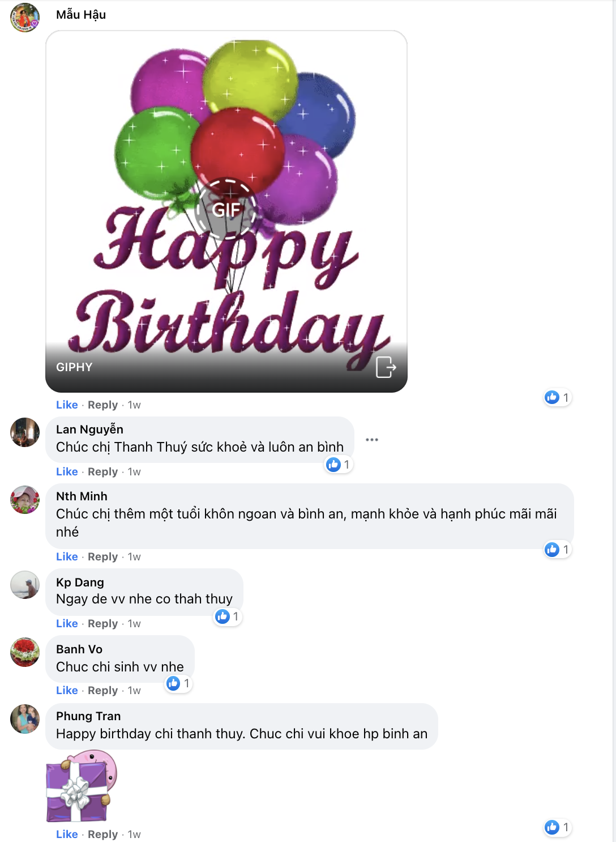Like Kp Dang's comment
The width and height of the screenshot is (616, 842).
[x=67, y=623]
